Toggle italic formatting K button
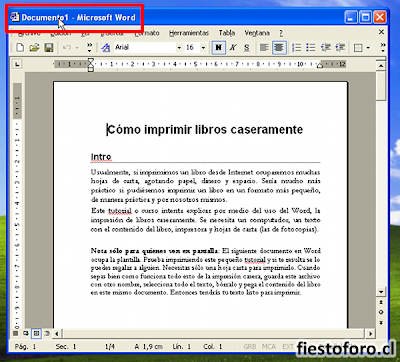 click(233, 48)
